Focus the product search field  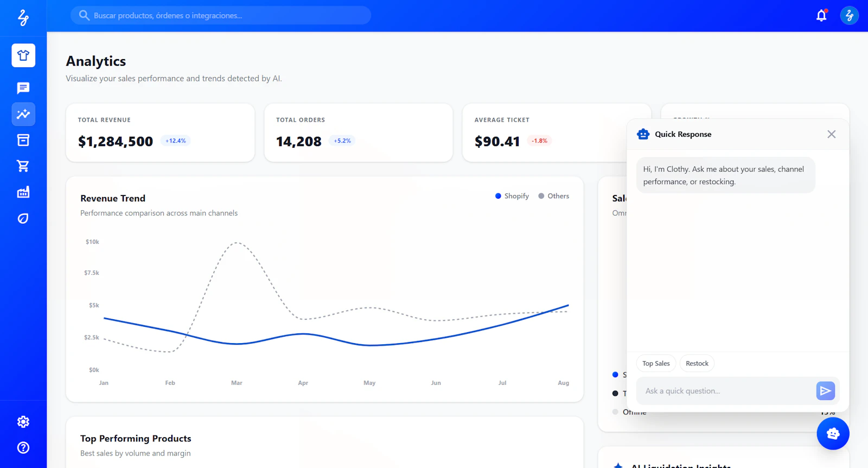pyautogui.click(x=221, y=15)
